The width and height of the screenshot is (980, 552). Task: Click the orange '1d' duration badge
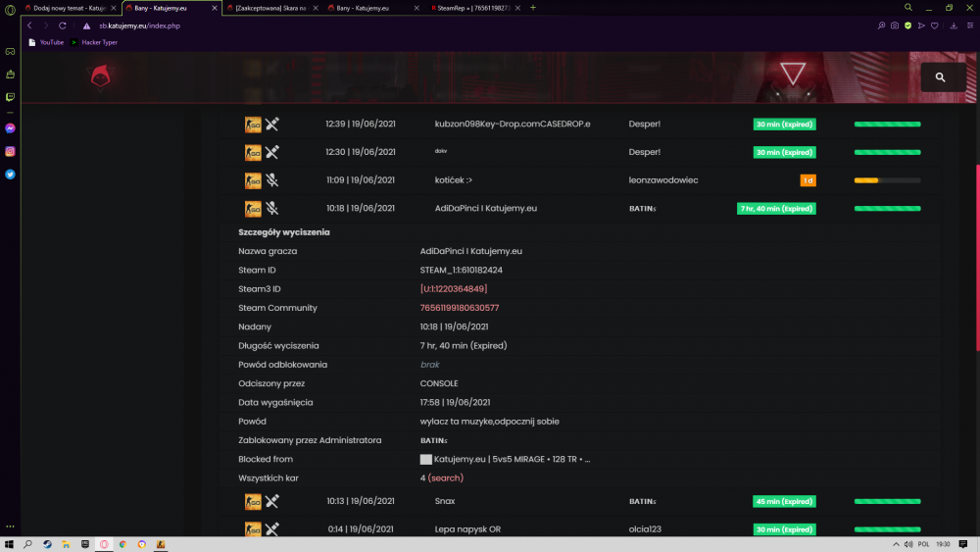(x=808, y=180)
